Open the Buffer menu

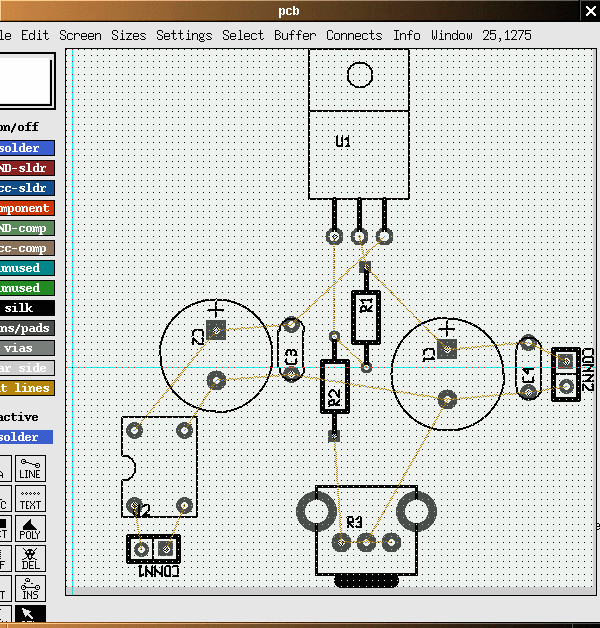click(x=295, y=35)
